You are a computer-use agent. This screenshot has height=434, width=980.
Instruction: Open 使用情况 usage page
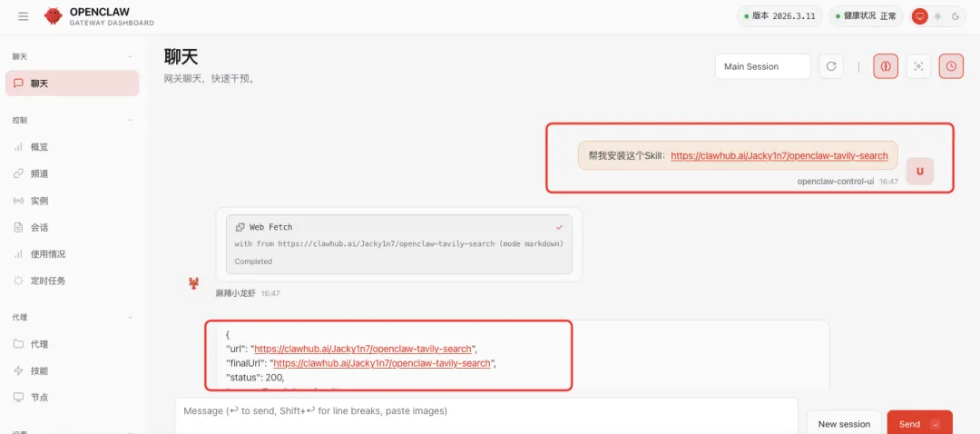click(x=73, y=254)
